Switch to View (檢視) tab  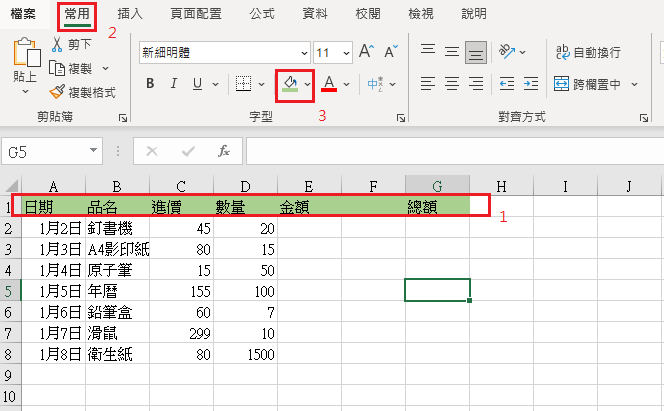click(x=421, y=14)
